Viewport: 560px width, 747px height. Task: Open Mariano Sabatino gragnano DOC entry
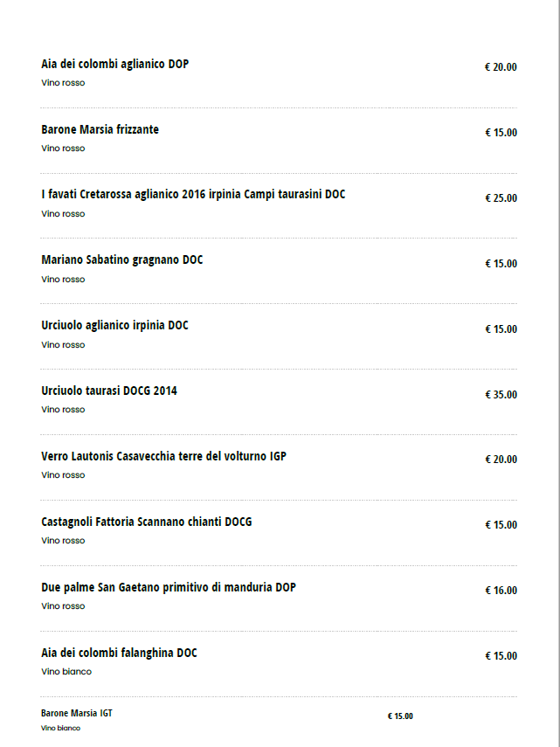coord(121,259)
